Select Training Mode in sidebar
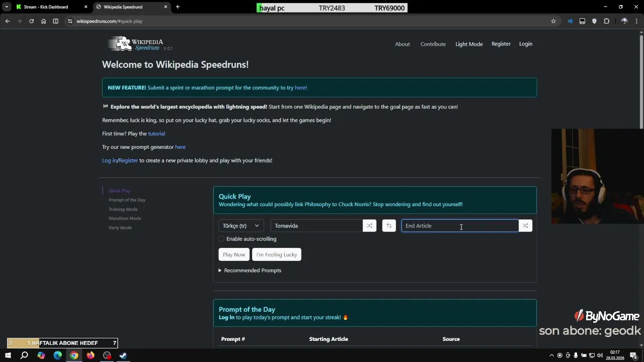The image size is (644, 362). [123, 209]
